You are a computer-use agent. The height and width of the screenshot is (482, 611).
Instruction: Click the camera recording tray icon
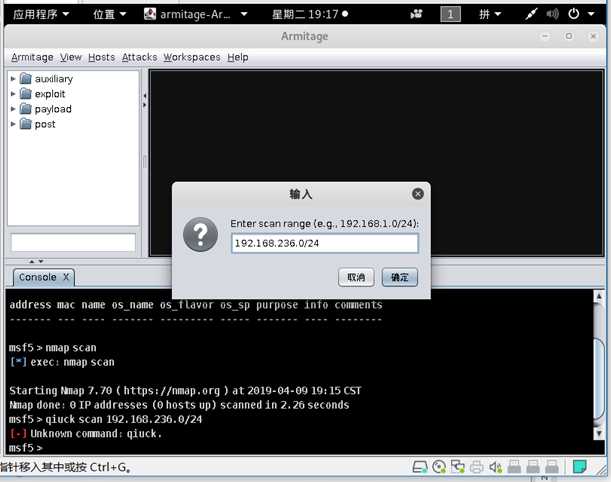tap(416, 14)
